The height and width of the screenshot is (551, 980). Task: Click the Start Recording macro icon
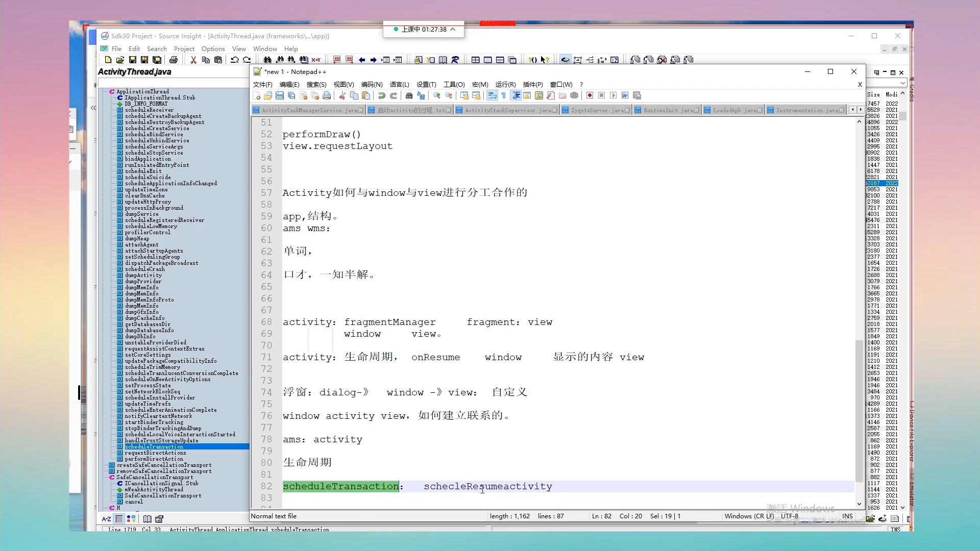pyautogui.click(x=590, y=95)
